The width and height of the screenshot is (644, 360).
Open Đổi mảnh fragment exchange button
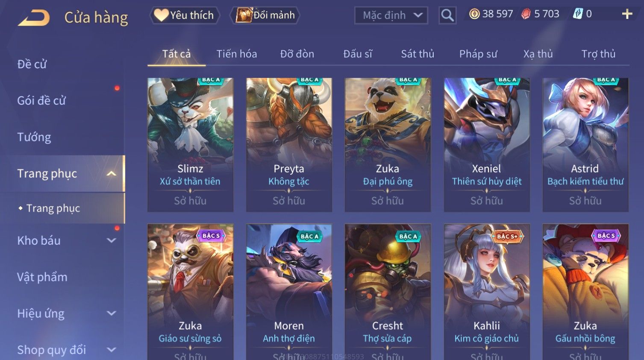coord(265,15)
